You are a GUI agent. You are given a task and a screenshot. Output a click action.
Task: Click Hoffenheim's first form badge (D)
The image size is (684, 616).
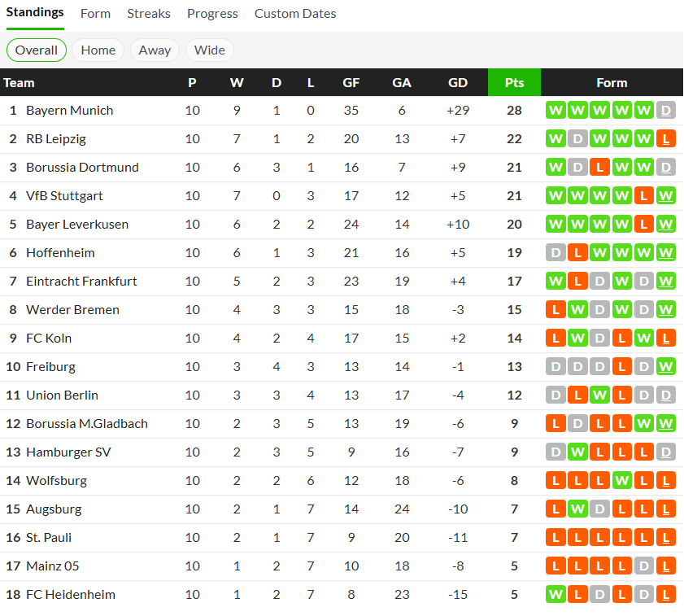tap(556, 253)
